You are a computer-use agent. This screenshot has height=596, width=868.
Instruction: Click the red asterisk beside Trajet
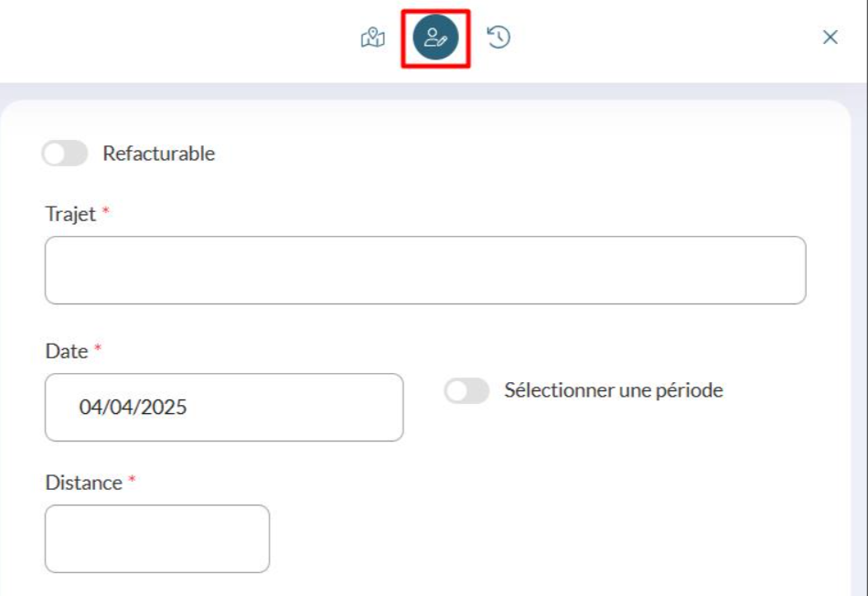(x=106, y=211)
